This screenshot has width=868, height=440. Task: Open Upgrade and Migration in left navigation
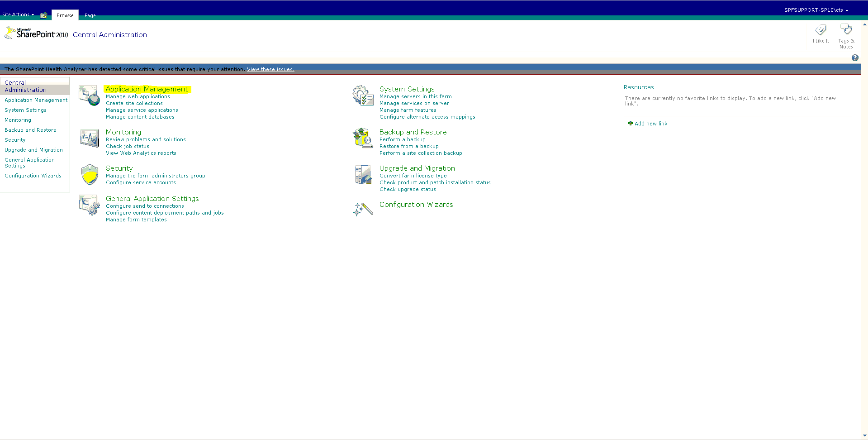33,150
